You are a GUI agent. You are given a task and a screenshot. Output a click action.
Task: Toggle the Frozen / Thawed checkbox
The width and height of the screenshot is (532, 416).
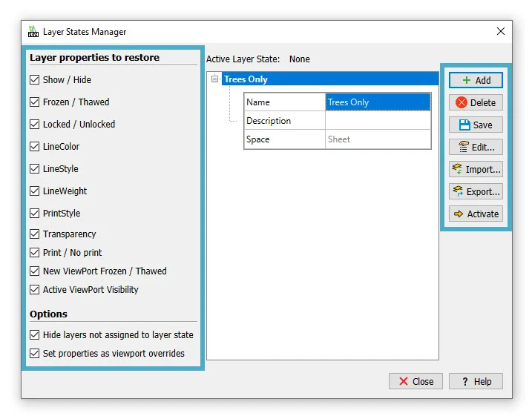pos(35,102)
